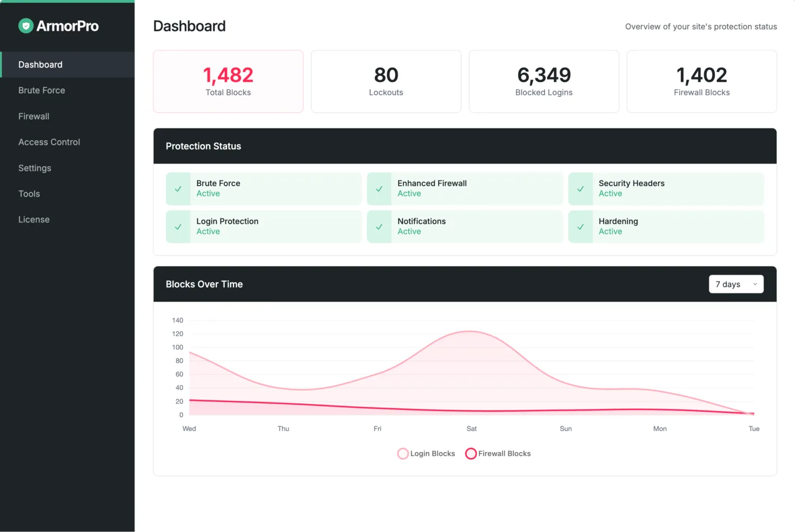Click the Notifications status label
Image resolution: width=795 pixels, height=532 pixels.
tap(421, 221)
